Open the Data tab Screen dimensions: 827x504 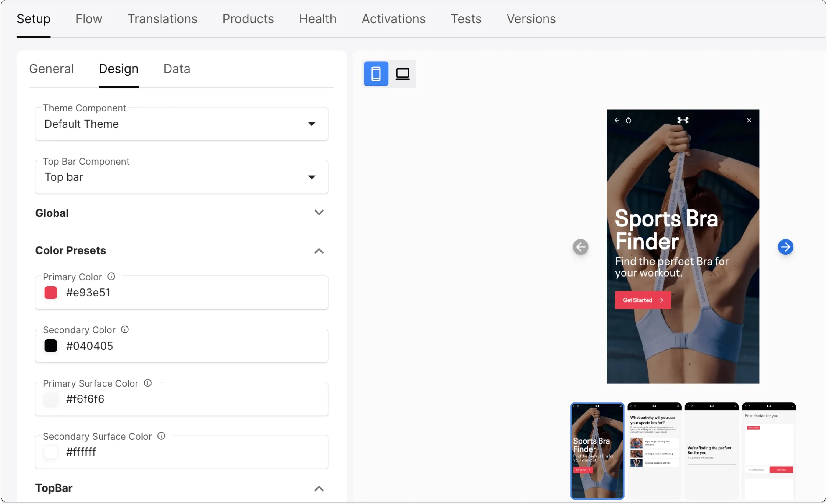(x=177, y=69)
